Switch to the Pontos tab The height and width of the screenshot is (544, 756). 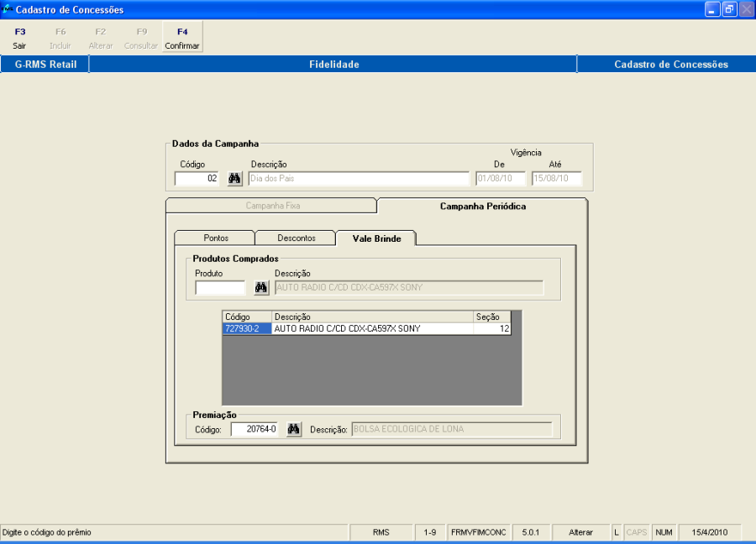216,238
